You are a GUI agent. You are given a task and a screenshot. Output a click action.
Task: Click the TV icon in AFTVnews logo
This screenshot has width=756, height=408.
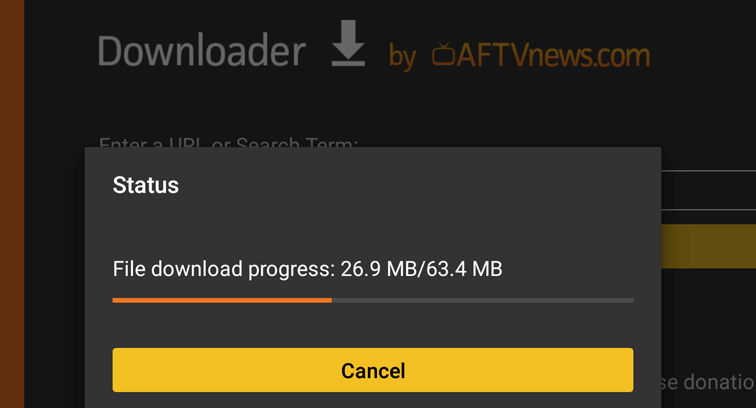pos(443,55)
